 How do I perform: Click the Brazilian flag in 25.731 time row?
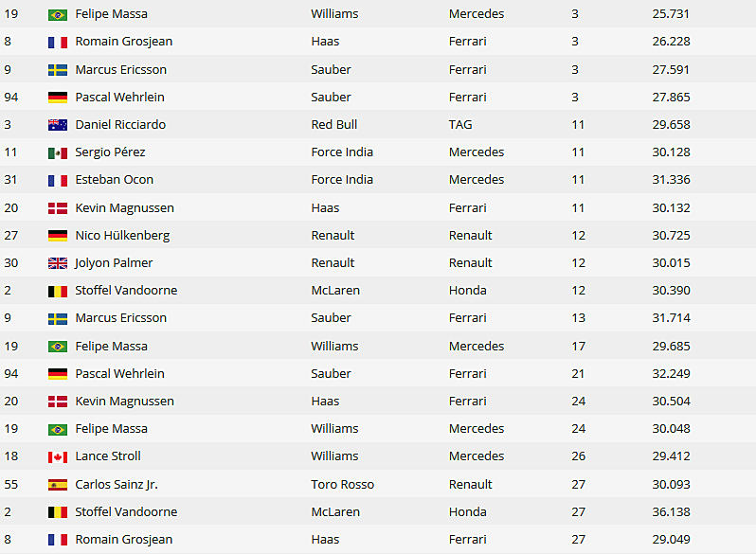click(x=58, y=15)
